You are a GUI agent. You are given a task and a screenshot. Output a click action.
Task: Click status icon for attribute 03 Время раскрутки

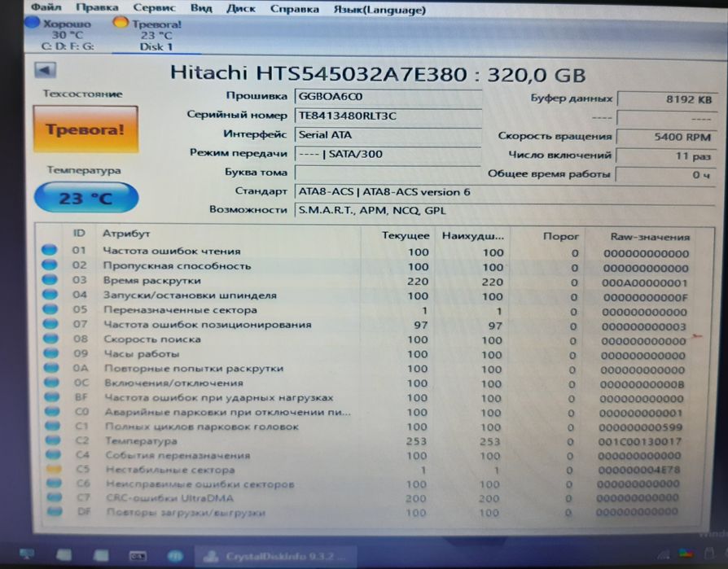[x=50, y=279]
